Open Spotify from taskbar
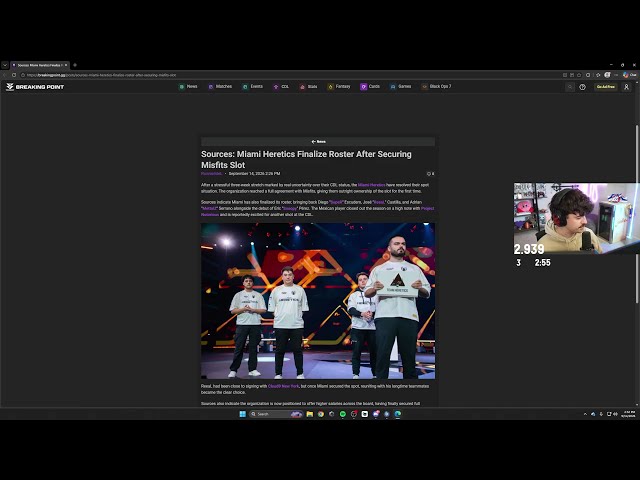The image size is (640, 480). tap(343, 414)
